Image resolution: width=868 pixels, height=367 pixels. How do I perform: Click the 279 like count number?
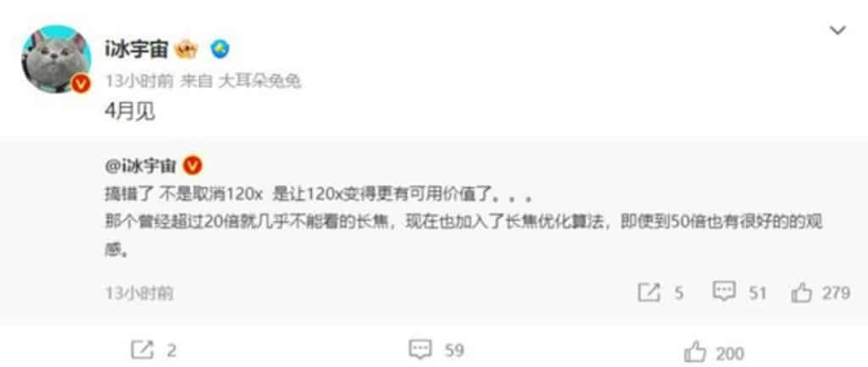[x=835, y=292]
